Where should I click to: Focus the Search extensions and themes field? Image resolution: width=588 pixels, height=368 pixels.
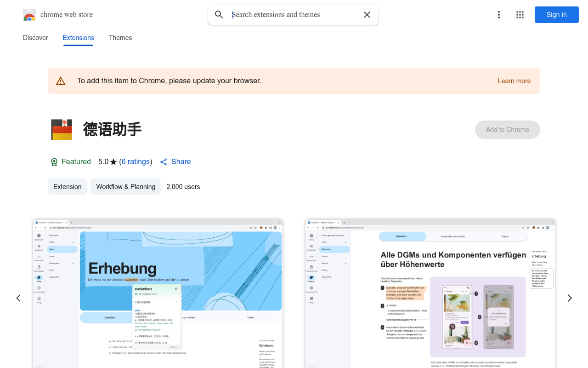(294, 15)
